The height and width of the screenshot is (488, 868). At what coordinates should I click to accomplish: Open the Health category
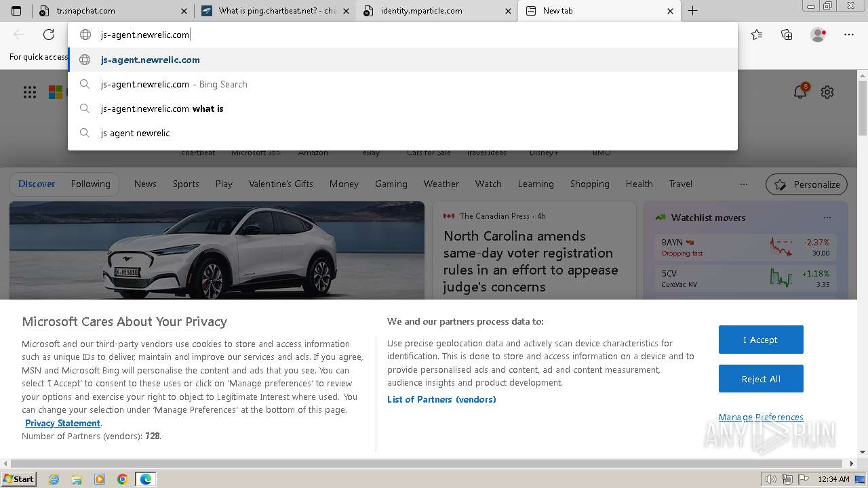coord(639,184)
